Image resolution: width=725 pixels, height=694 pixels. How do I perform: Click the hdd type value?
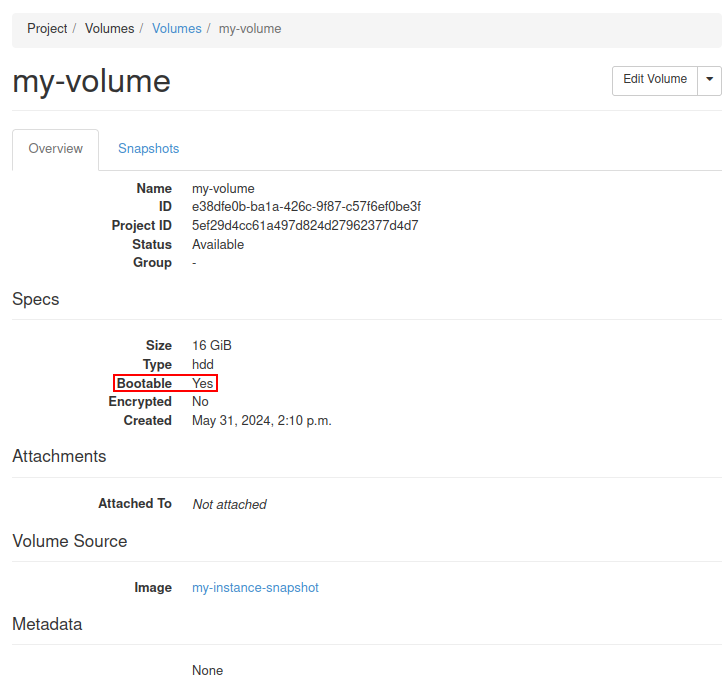coord(203,365)
